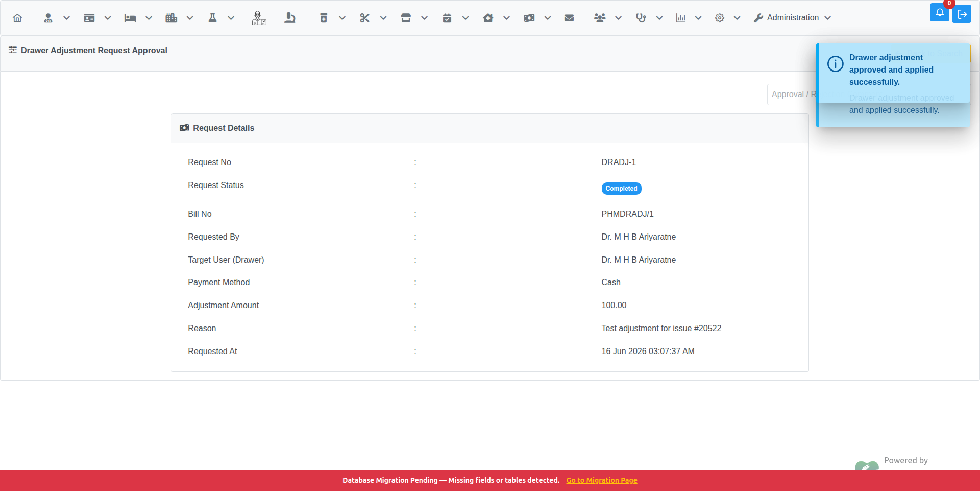The height and width of the screenshot is (491, 980).
Task: Open the pharmacy pill bottle menu icon
Action: pyautogui.click(x=324, y=18)
